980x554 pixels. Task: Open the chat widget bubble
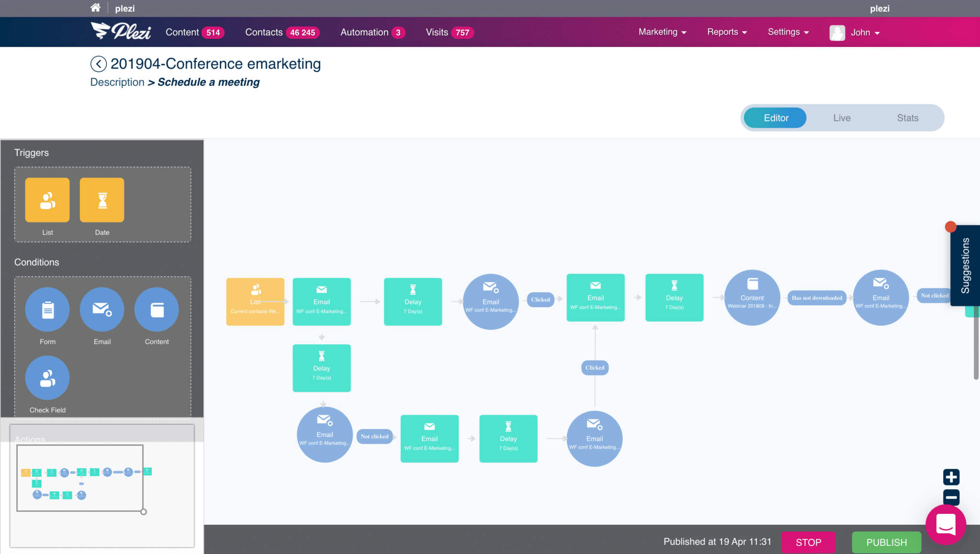point(946,524)
